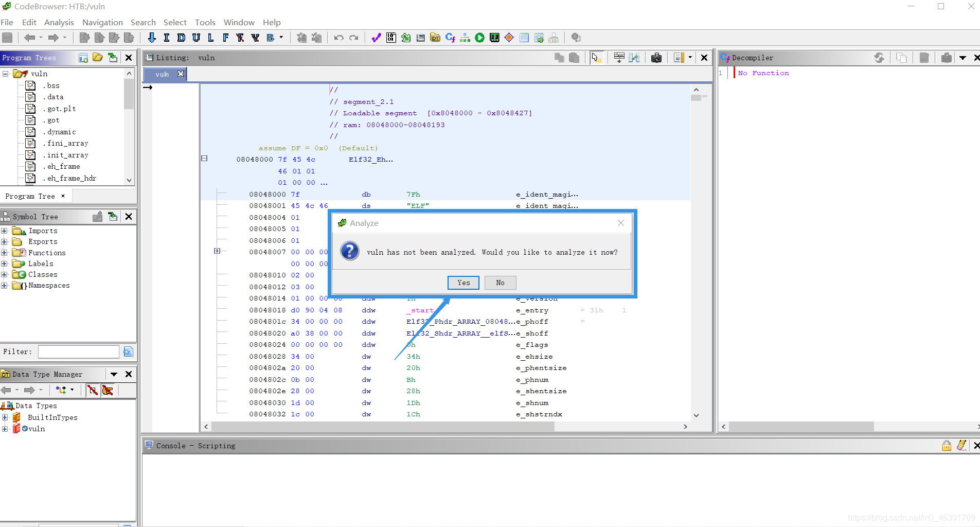Open the Bytes viewer icon with binary digits
Image resolution: width=980 pixels, height=527 pixels.
[x=391, y=38]
